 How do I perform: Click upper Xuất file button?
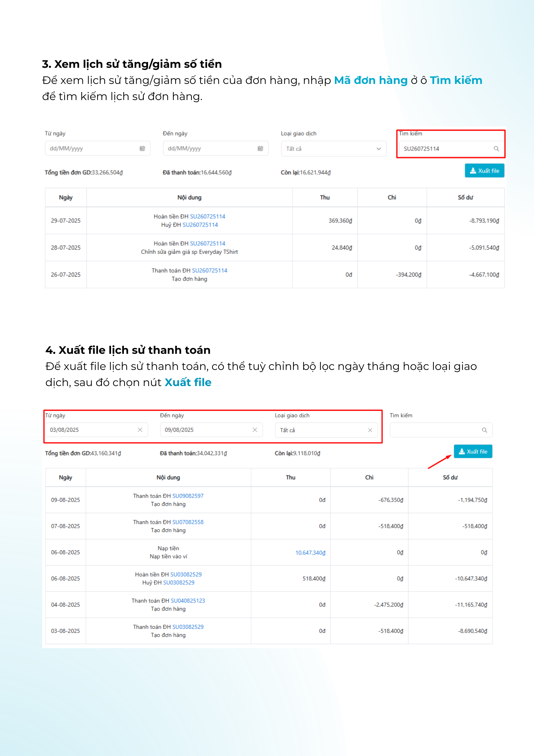484,171
